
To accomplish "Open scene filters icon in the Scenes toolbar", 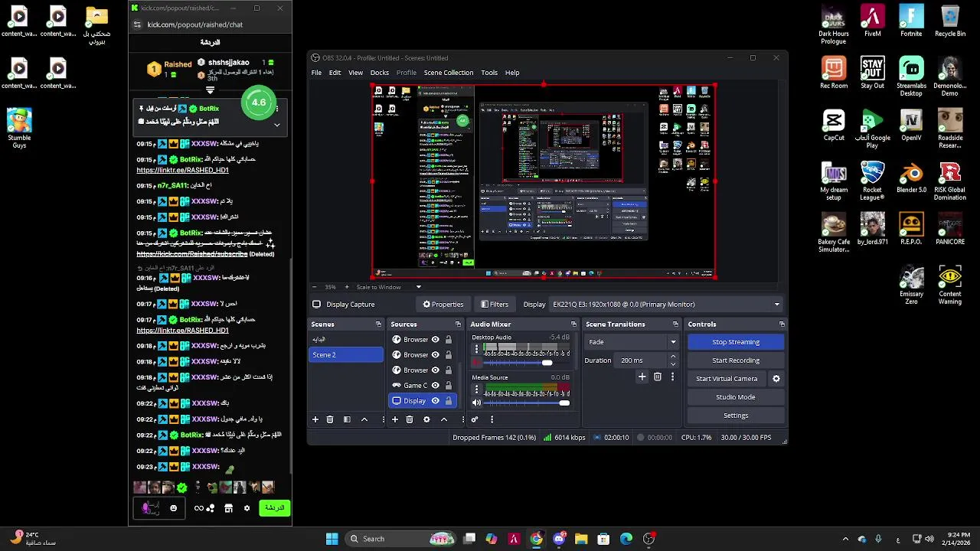I will (x=347, y=419).
